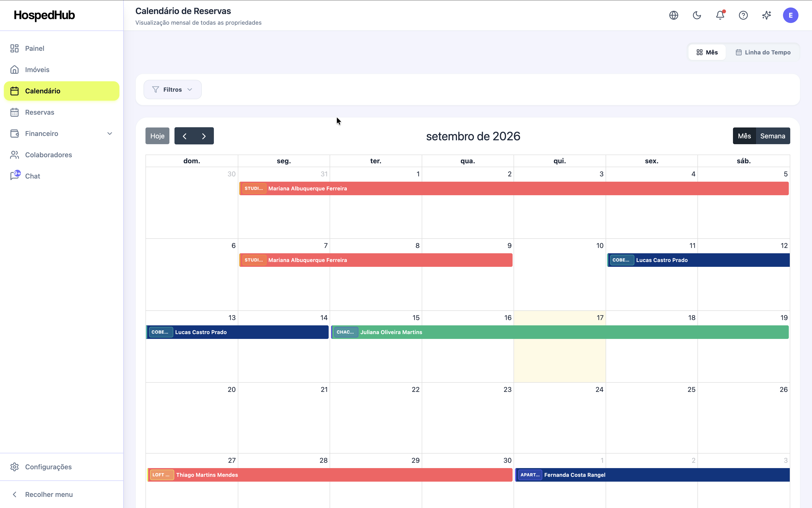Collapse sidebar with Recolher menu

pos(61,494)
